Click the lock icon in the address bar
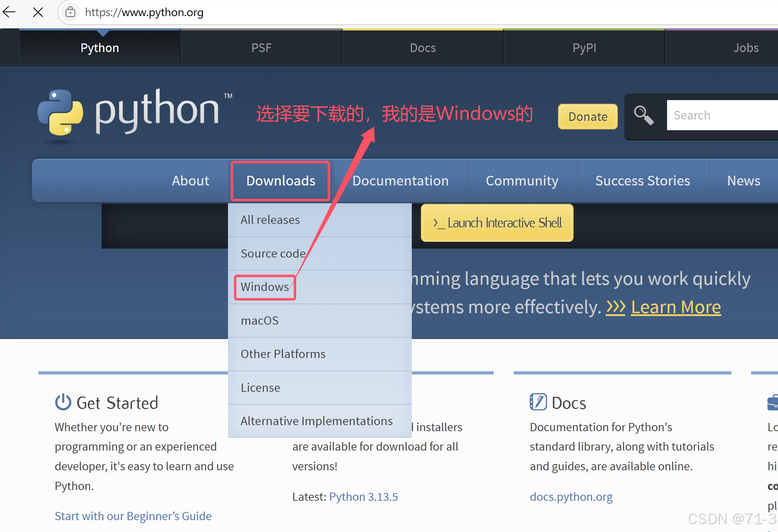 (x=70, y=12)
